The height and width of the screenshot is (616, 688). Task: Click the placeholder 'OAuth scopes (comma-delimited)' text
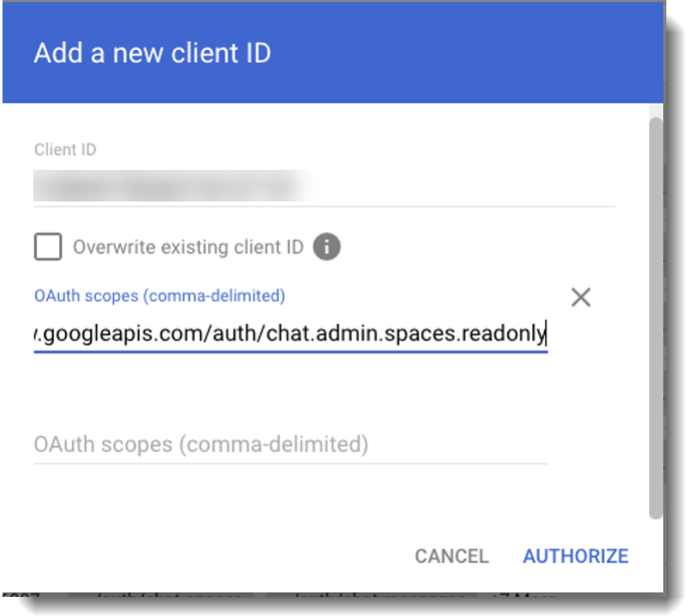click(x=201, y=445)
